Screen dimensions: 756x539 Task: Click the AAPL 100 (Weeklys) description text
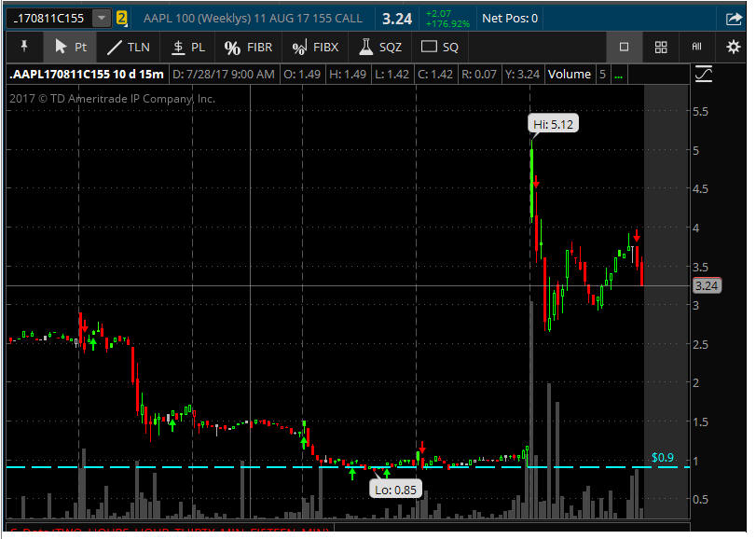[x=253, y=19]
